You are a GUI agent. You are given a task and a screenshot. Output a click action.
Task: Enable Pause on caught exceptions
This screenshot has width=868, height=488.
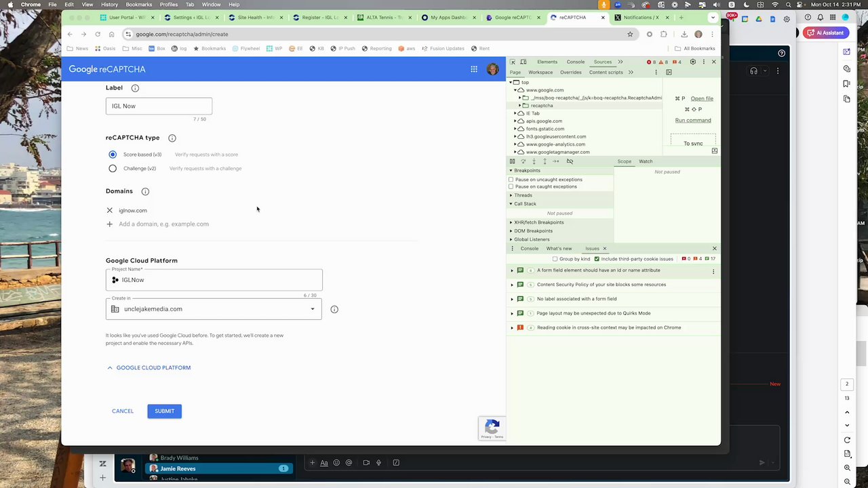pyautogui.click(x=511, y=186)
